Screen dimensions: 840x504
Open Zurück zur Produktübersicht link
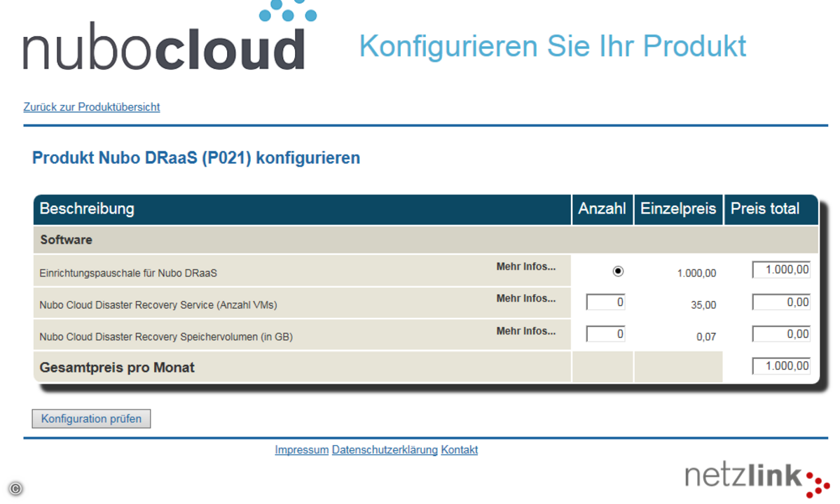click(x=92, y=107)
